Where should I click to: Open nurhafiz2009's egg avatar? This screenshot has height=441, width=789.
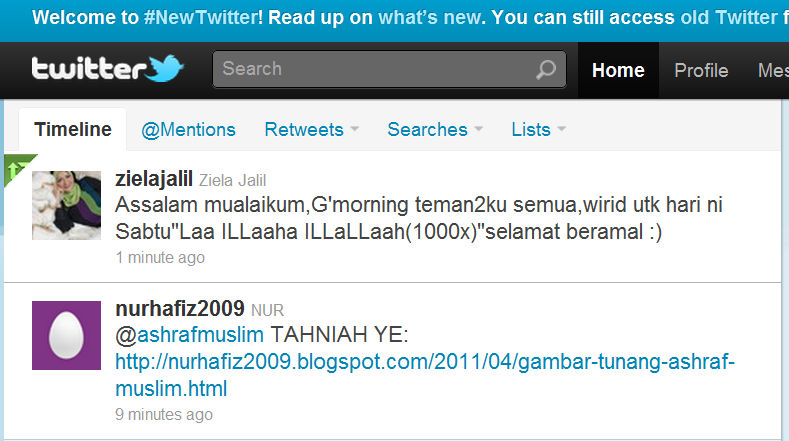pos(66,335)
